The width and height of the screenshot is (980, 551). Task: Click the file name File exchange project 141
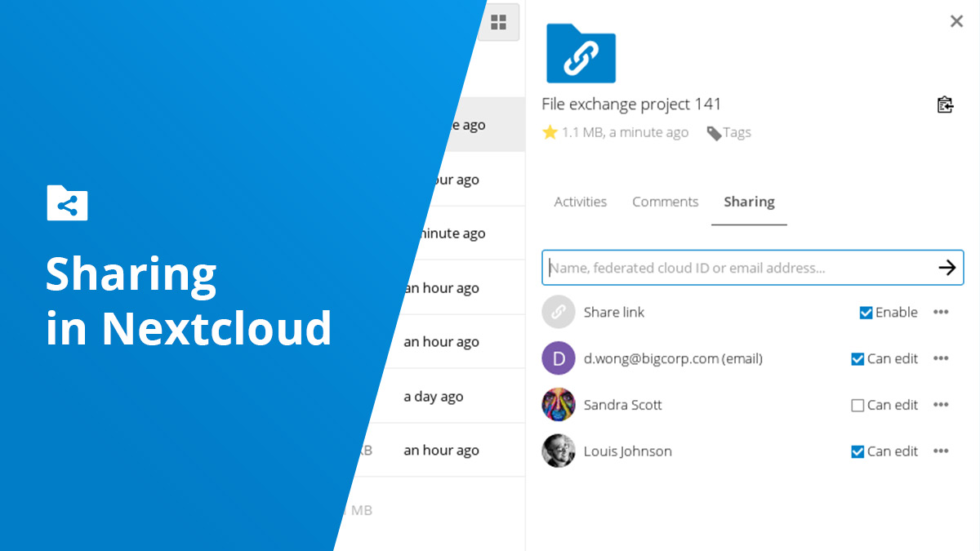[631, 104]
